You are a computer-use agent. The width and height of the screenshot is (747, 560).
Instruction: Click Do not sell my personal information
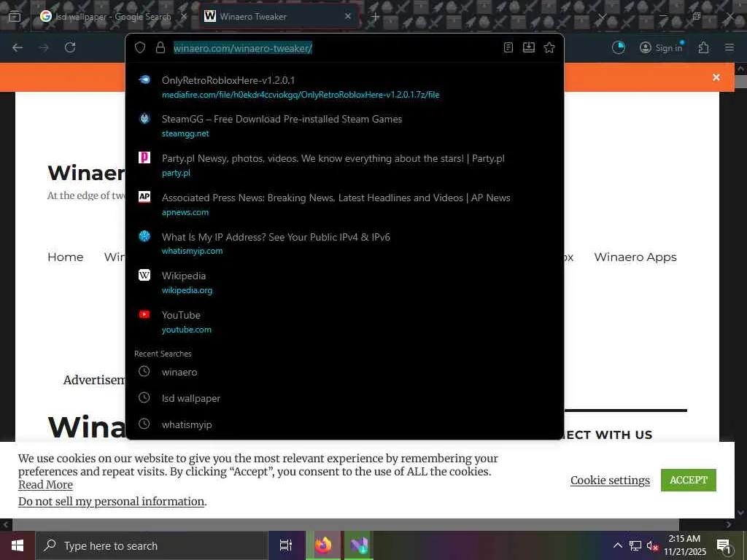111,502
